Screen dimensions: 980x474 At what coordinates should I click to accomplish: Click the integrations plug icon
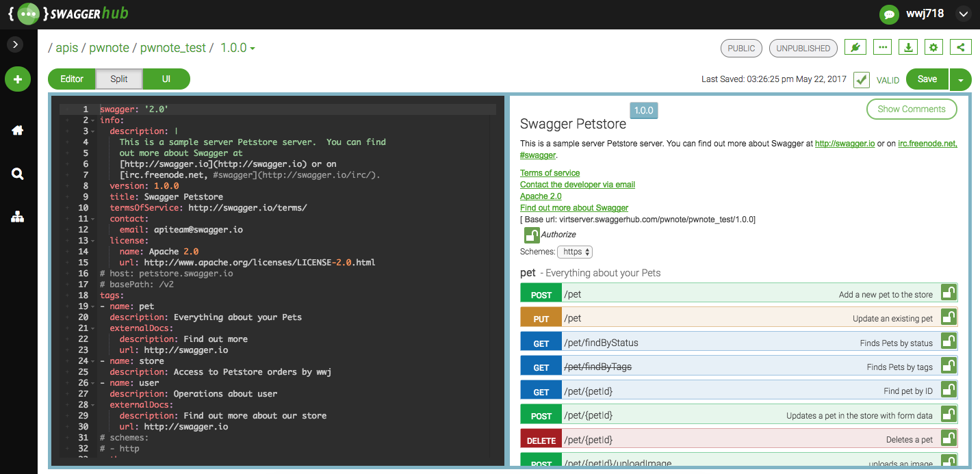click(x=855, y=48)
